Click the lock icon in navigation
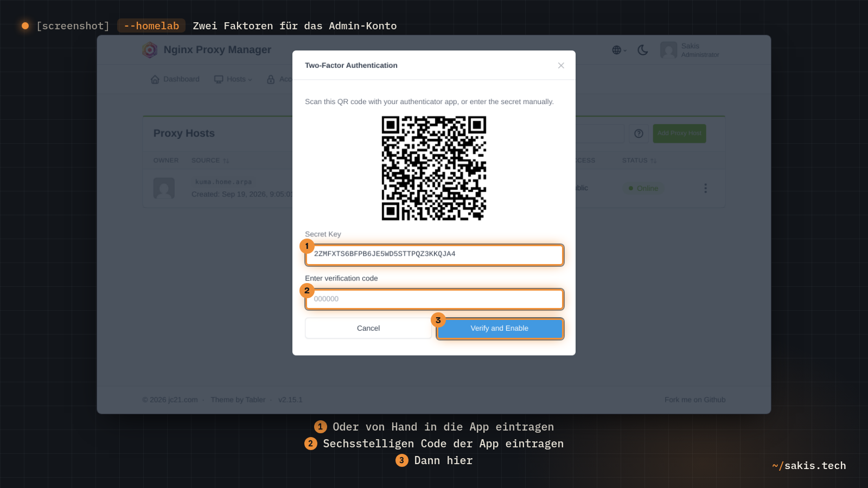Viewport: 868px width, 488px height. (x=271, y=79)
